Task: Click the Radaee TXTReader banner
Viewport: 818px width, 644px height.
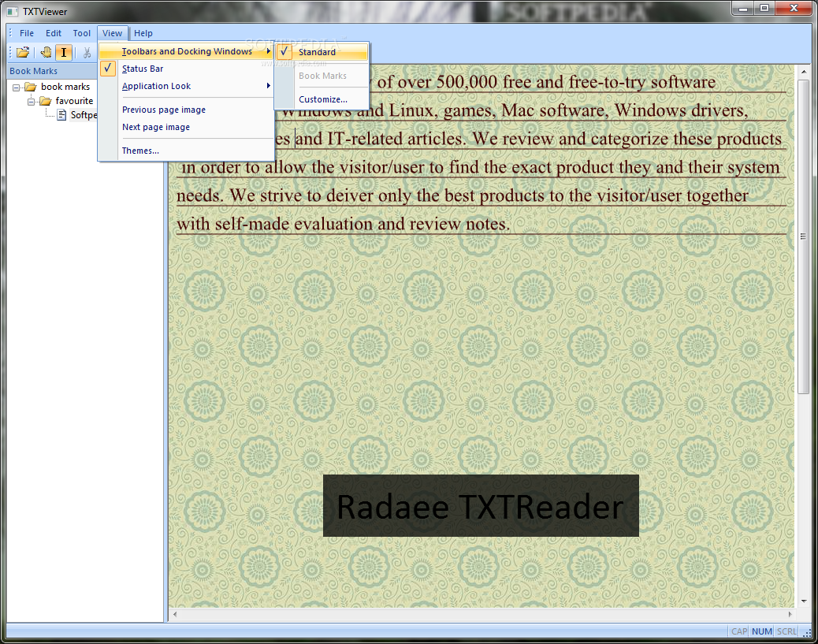Action: [481, 506]
